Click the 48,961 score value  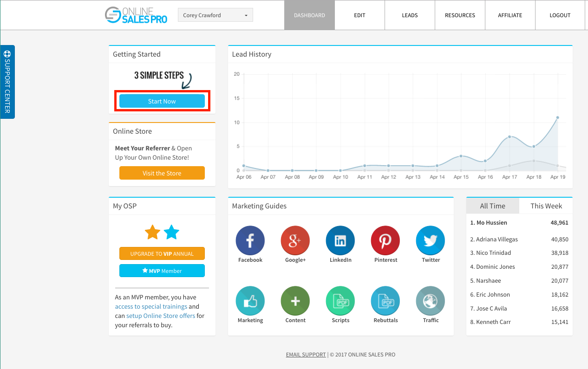click(559, 223)
